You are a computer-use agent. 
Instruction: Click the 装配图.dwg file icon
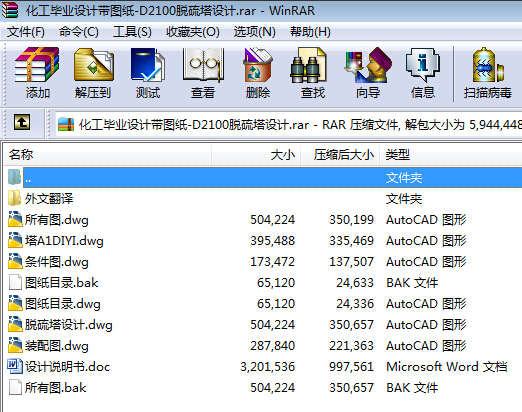pyautogui.click(x=15, y=345)
